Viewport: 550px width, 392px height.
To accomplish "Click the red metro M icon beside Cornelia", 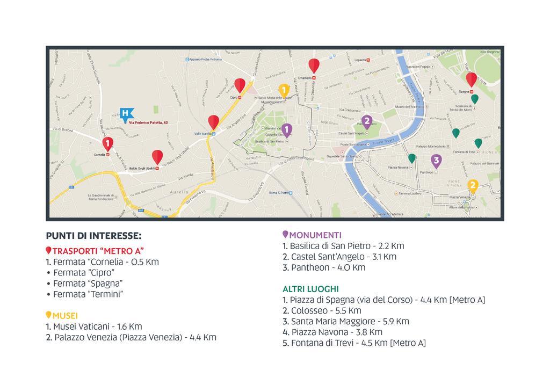I will (107, 155).
